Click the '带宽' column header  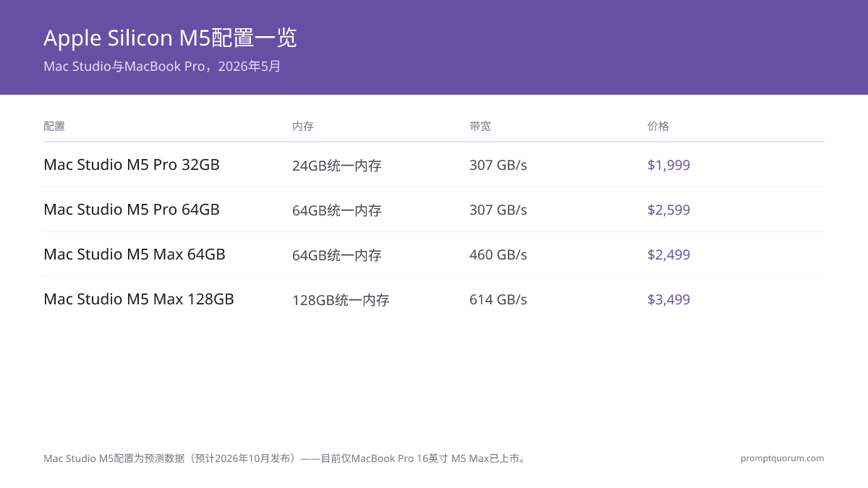pyautogui.click(x=480, y=127)
